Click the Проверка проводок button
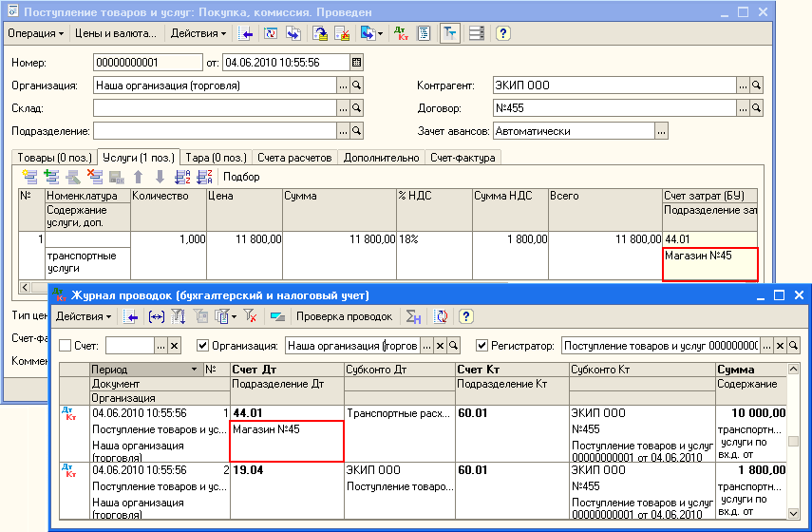The height and width of the screenshot is (532, 812). [344, 316]
